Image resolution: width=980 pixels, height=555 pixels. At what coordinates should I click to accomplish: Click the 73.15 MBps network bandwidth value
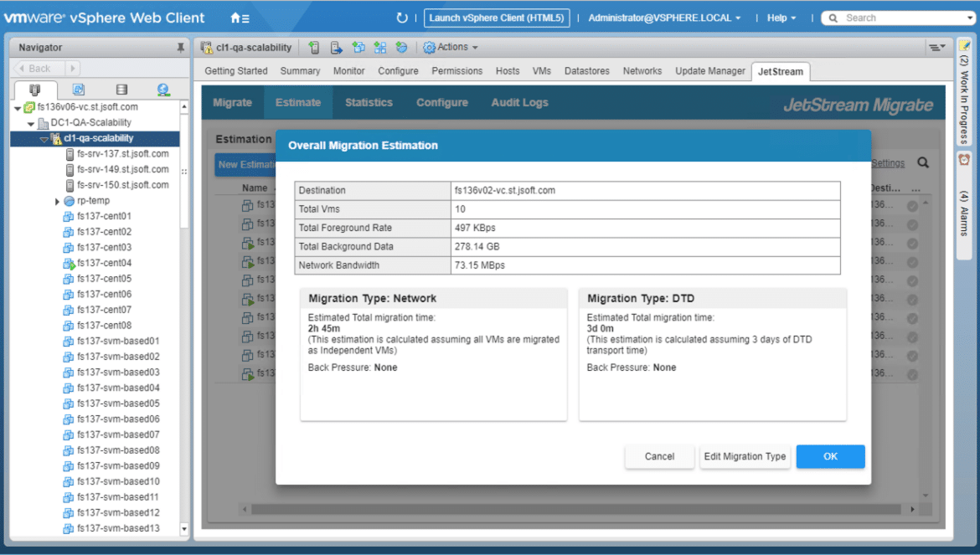(479, 265)
